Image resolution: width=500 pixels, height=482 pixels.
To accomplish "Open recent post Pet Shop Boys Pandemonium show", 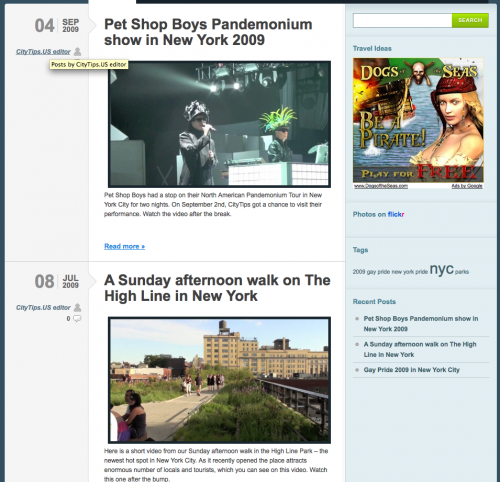I will [421, 324].
